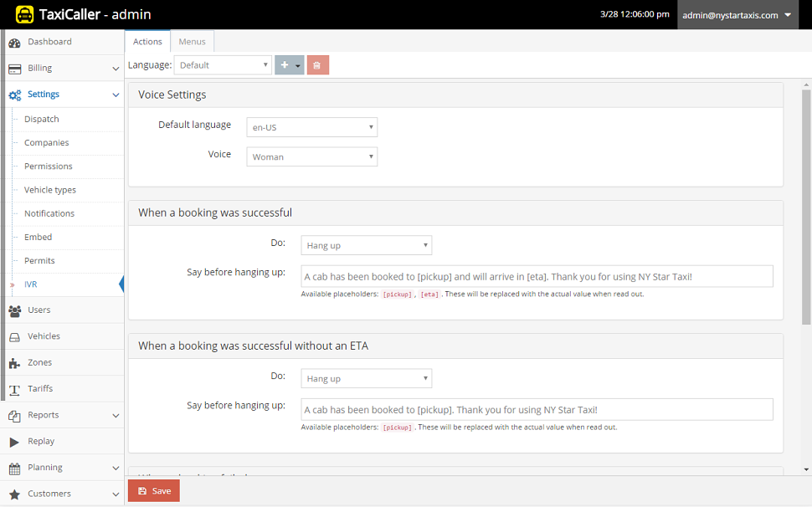The height and width of the screenshot is (507, 812).
Task: Open the Zones section via its puzzle icon
Action: click(x=14, y=361)
